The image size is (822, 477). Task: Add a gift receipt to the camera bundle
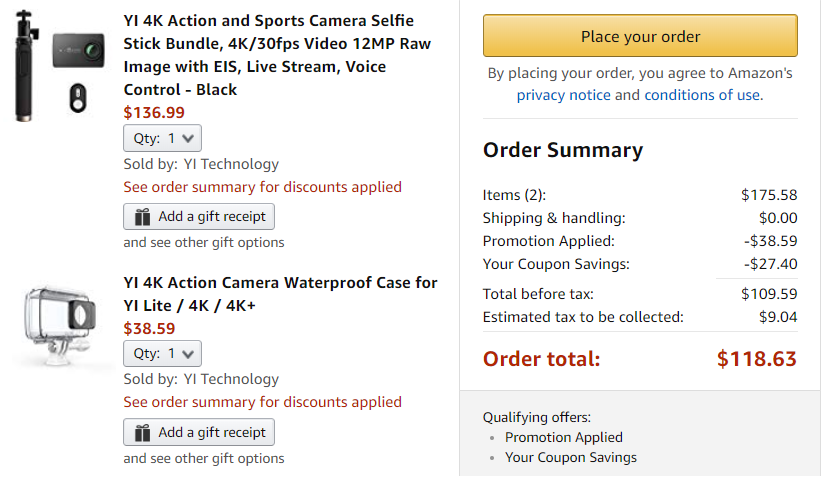pos(199,217)
